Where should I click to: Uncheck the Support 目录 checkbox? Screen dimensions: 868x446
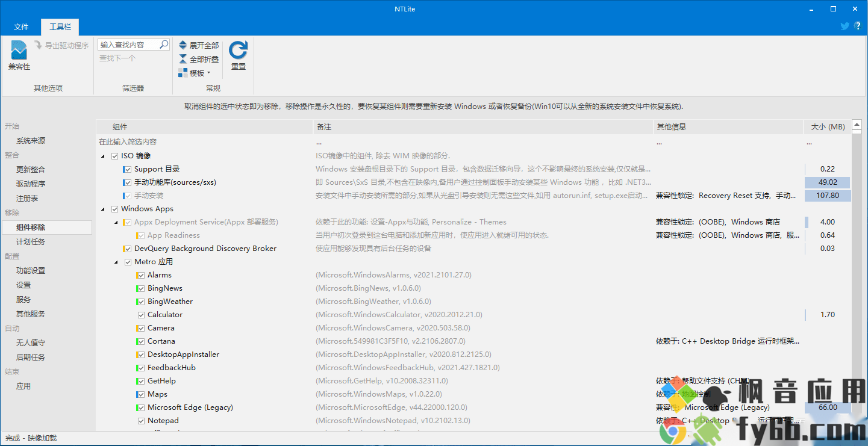(128, 169)
